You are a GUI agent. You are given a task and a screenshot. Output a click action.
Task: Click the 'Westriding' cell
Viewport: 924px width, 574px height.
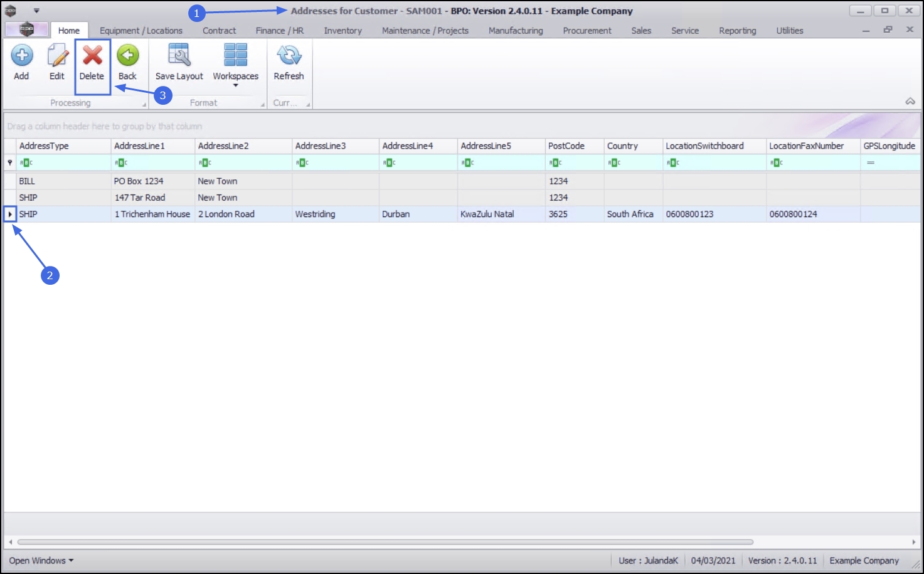(336, 214)
